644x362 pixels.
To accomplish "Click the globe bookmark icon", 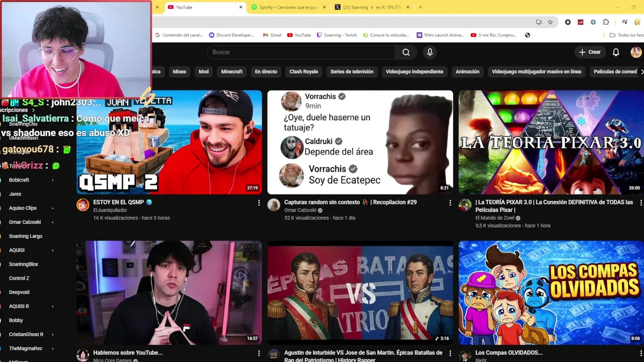I will coord(527,35).
